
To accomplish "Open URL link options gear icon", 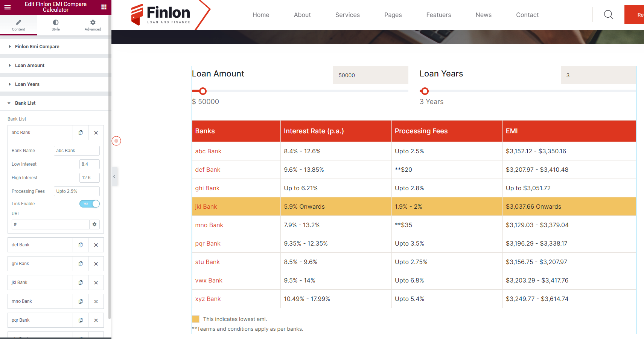I will click(x=94, y=224).
